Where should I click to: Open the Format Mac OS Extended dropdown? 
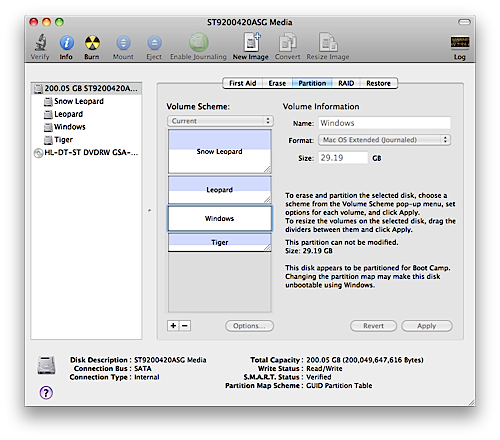(x=384, y=140)
